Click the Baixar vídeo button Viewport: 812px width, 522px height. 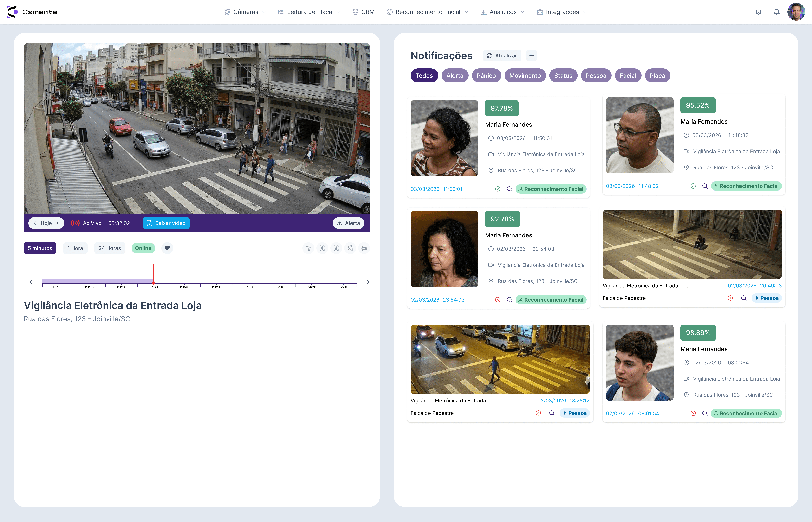point(166,223)
